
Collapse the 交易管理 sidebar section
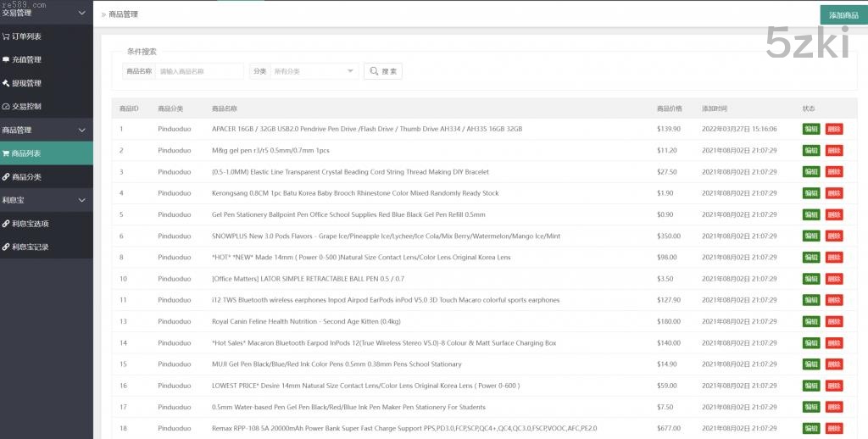pyautogui.click(x=81, y=13)
